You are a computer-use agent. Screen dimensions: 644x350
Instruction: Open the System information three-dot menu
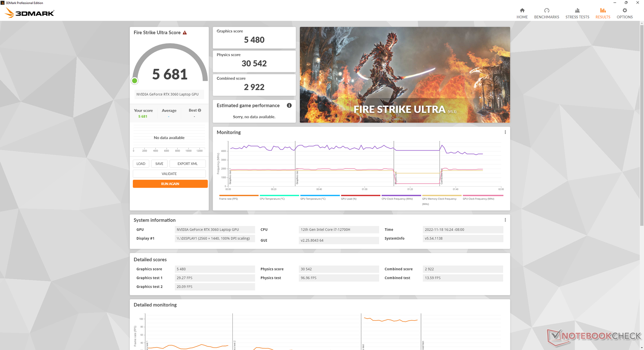(505, 220)
